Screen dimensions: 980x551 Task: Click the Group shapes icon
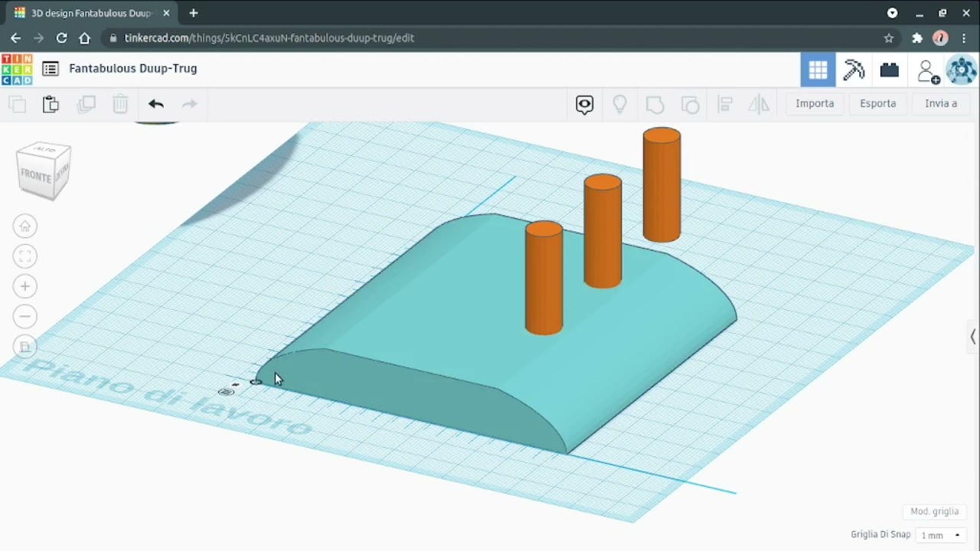(x=655, y=104)
